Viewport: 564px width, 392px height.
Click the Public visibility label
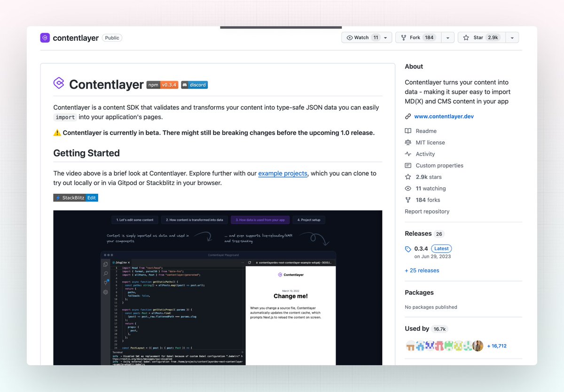[x=112, y=38]
